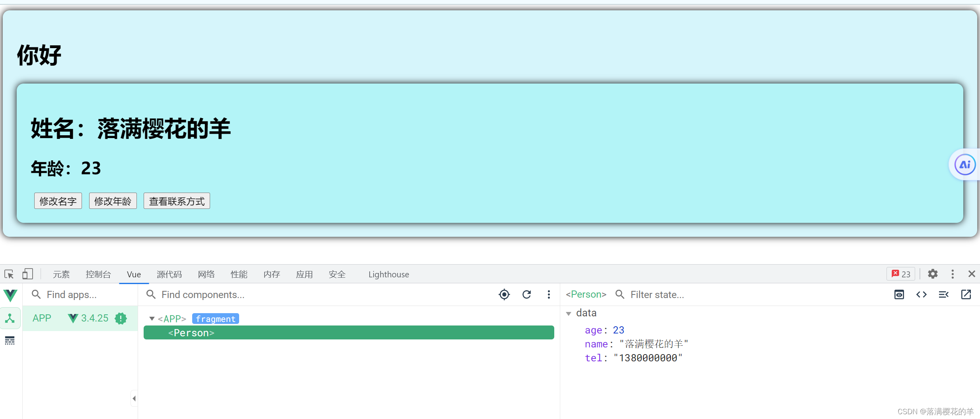
Task: Select the inspect element cursor icon
Action: pos(9,274)
